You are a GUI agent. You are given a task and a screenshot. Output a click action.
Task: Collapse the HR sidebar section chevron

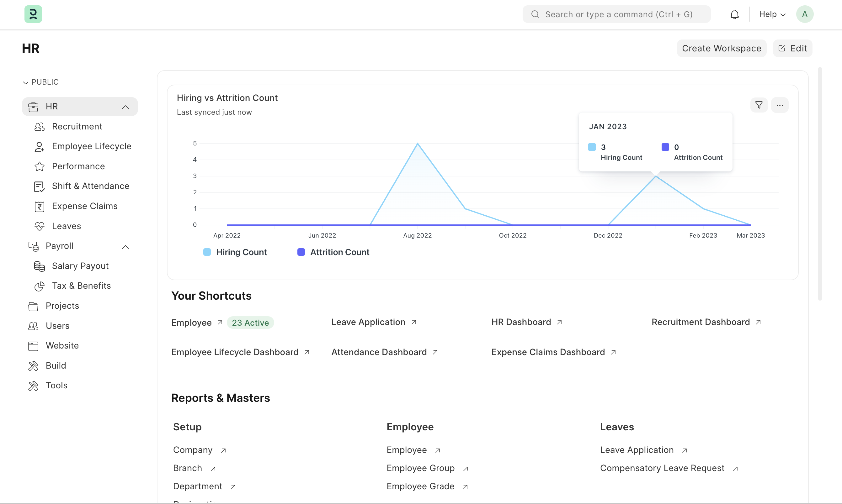[x=125, y=107]
